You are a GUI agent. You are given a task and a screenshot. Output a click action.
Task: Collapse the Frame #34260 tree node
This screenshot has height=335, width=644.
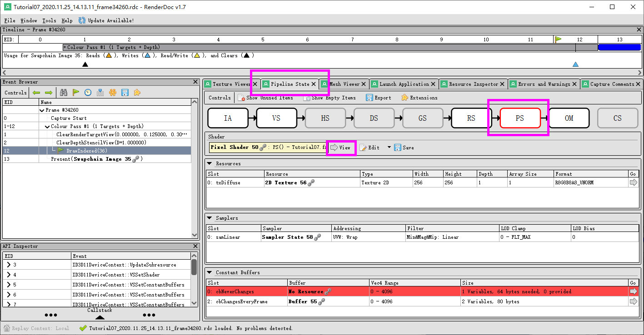(42, 110)
